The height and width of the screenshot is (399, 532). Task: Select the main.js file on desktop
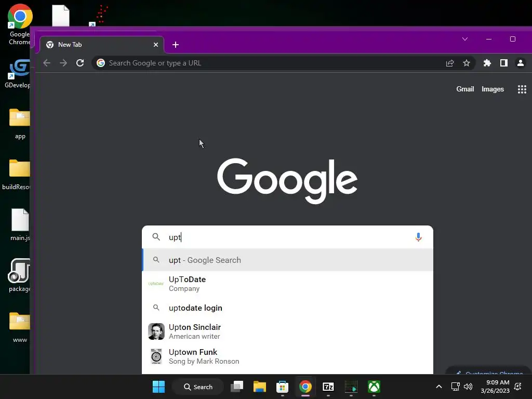pyautogui.click(x=20, y=225)
